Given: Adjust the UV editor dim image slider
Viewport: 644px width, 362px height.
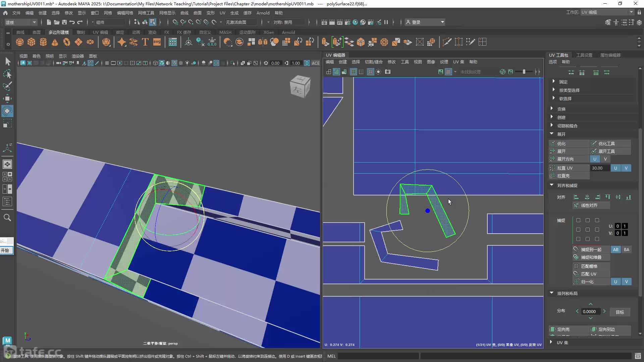Looking at the screenshot, I should 524,72.
